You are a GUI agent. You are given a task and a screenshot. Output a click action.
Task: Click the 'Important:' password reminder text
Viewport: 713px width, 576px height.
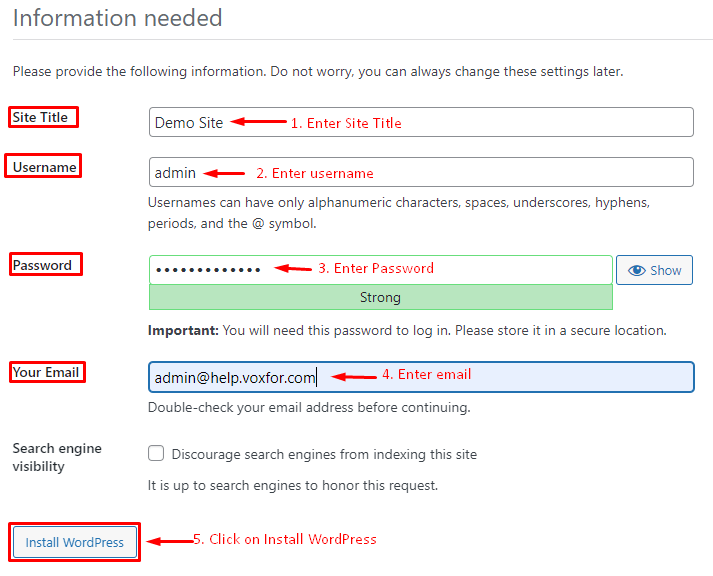pyautogui.click(x=407, y=331)
